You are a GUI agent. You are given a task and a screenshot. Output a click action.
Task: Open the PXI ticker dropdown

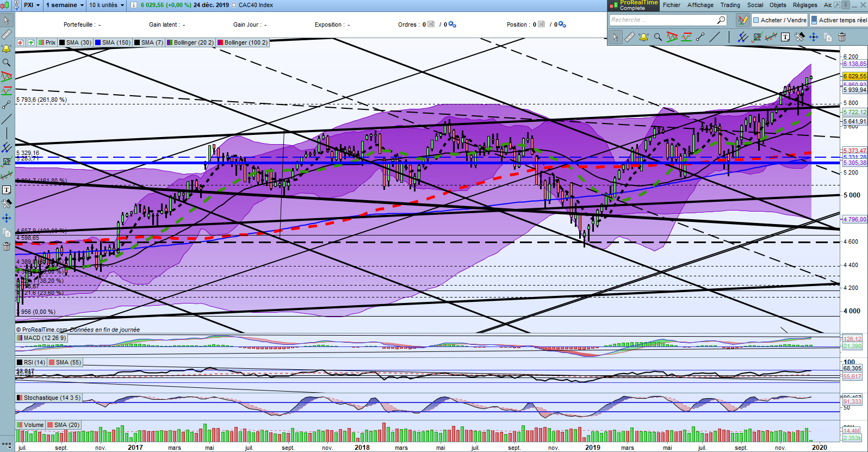(32, 5)
